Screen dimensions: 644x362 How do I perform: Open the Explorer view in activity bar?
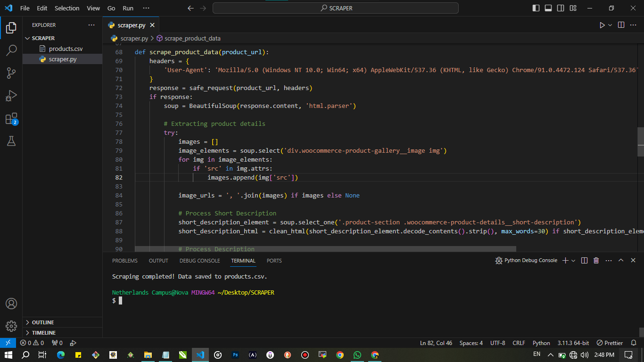tap(11, 28)
